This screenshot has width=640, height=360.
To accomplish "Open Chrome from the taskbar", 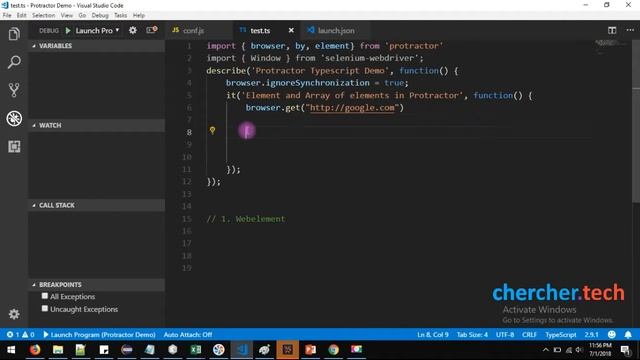I will pyautogui.click(x=333, y=350).
